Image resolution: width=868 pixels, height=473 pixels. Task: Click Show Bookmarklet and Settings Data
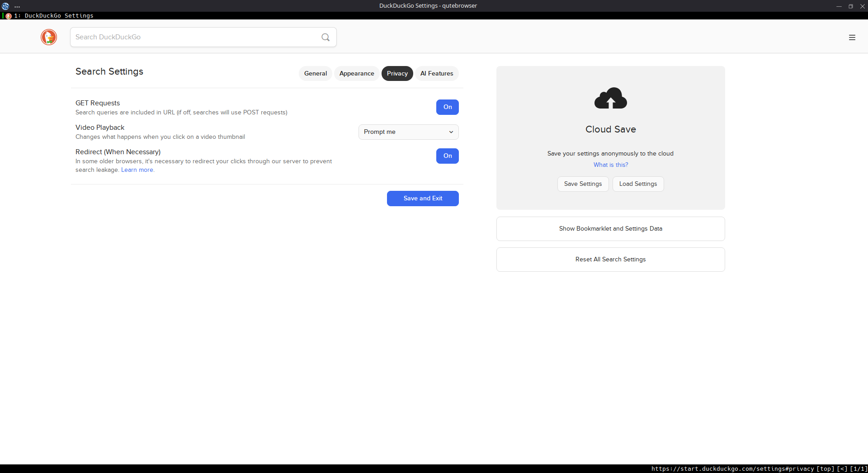(611, 229)
